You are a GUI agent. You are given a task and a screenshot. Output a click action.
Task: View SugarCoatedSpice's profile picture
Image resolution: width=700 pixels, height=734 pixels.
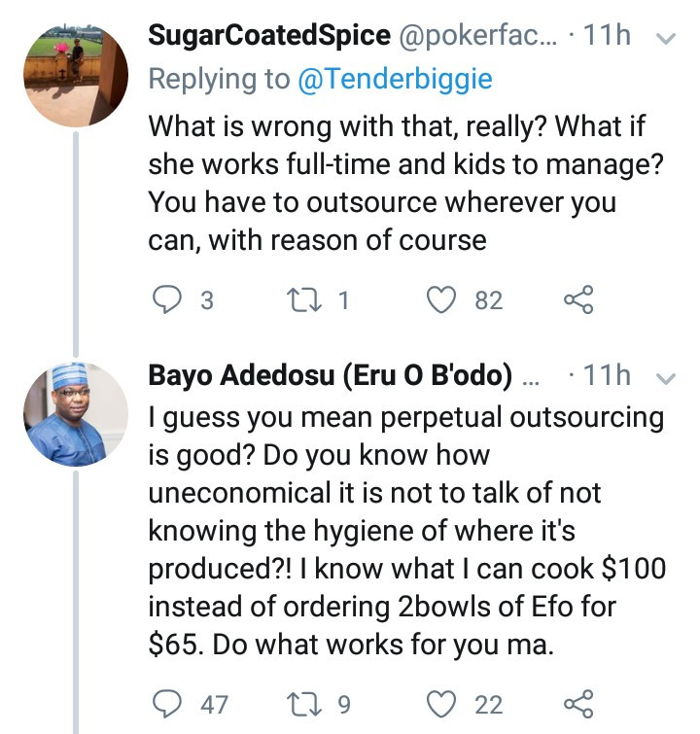76,75
